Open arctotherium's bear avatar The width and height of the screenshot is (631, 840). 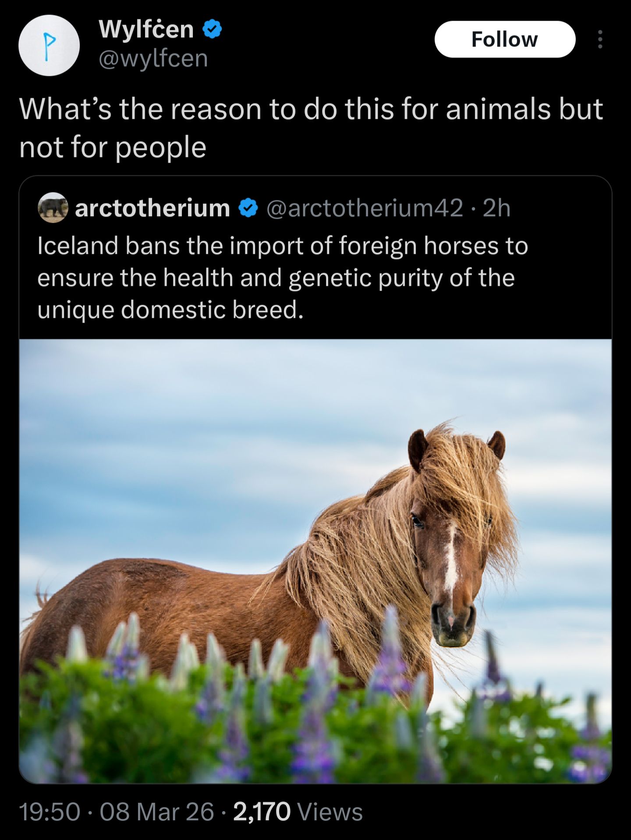(x=53, y=207)
